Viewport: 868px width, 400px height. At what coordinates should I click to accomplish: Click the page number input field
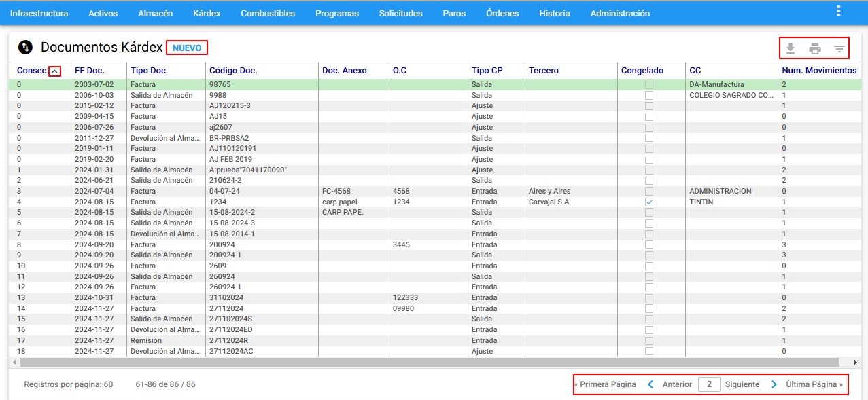pyautogui.click(x=709, y=384)
